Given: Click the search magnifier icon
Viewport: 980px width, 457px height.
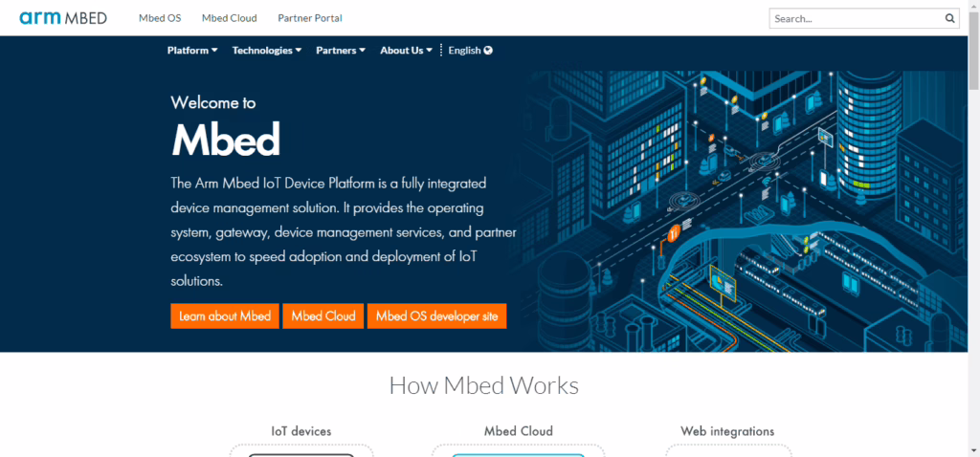Looking at the screenshot, I should coord(949,18).
